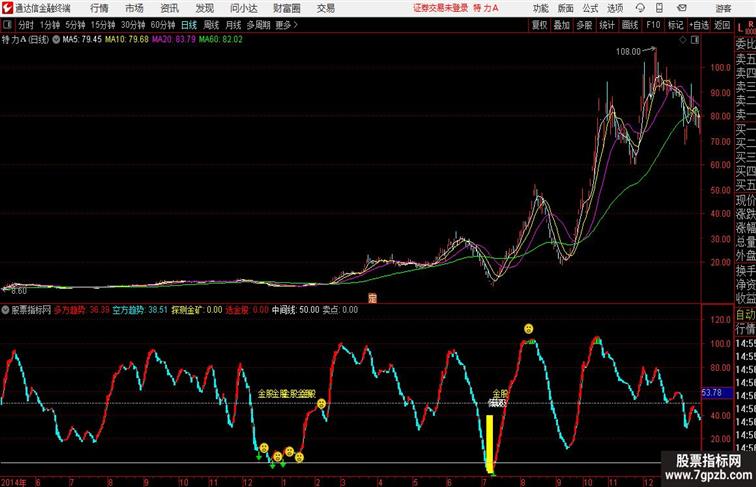Click the 空方趋势: 38.51 label
The width and height of the screenshot is (756, 487).
[x=140, y=310]
